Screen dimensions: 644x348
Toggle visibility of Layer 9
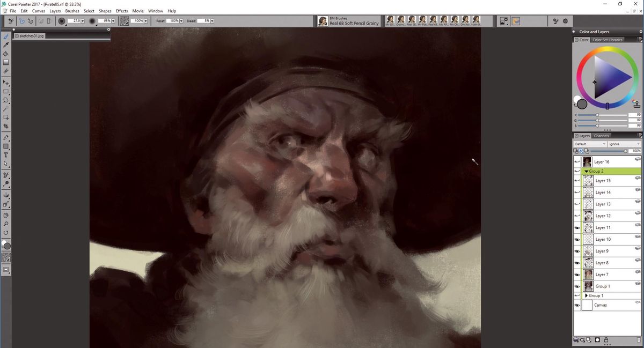tap(577, 251)
